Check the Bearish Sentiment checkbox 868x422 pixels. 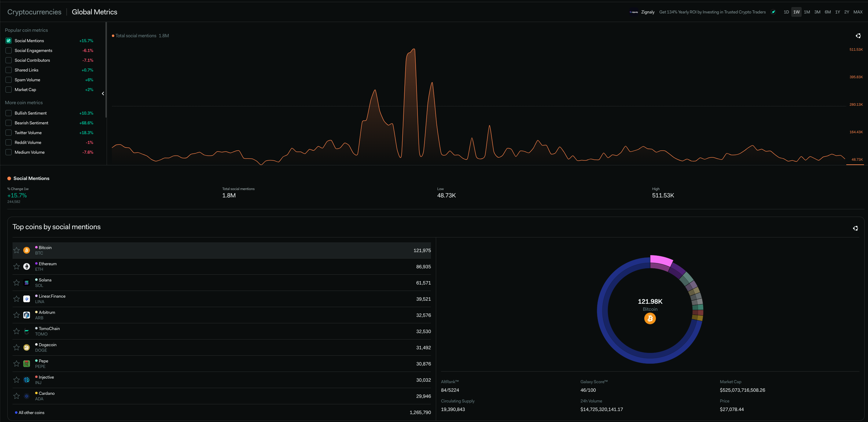click(x=9, y=123)
